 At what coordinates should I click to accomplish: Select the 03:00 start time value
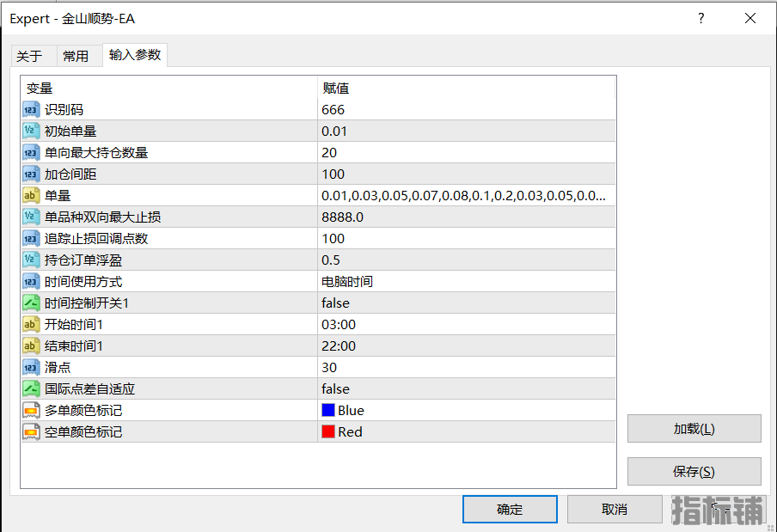[x=339, y=325]
